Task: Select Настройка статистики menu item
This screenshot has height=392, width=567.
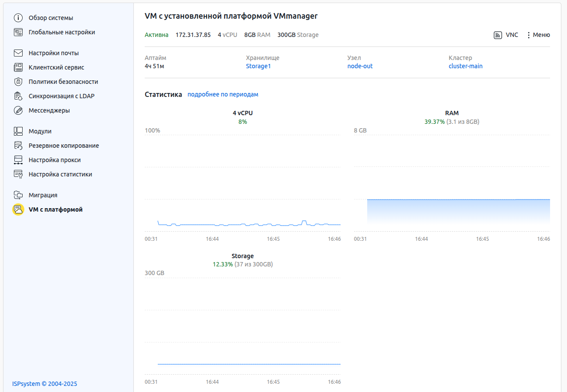Action: [x=60, y=174]
